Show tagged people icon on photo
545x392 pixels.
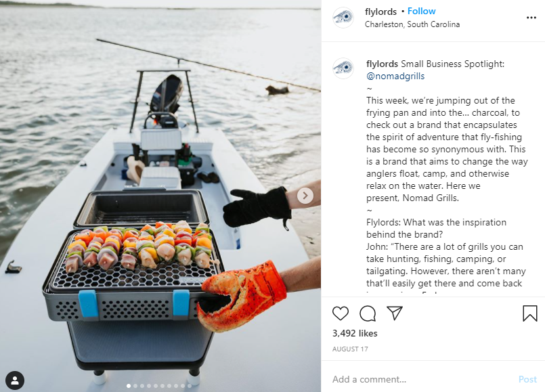point(15,380)
